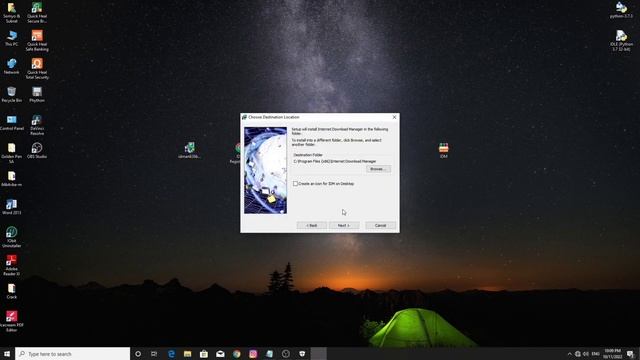Select the Phython shortcut on desktop
Image resolution: width=640 pixels, height=360 pixels.
click(37, 95)
